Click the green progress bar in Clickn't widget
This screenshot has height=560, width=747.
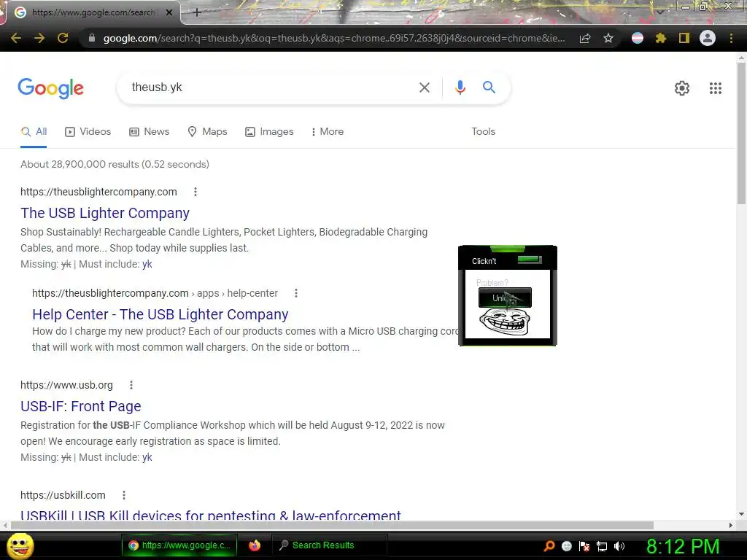click(530, 260)
